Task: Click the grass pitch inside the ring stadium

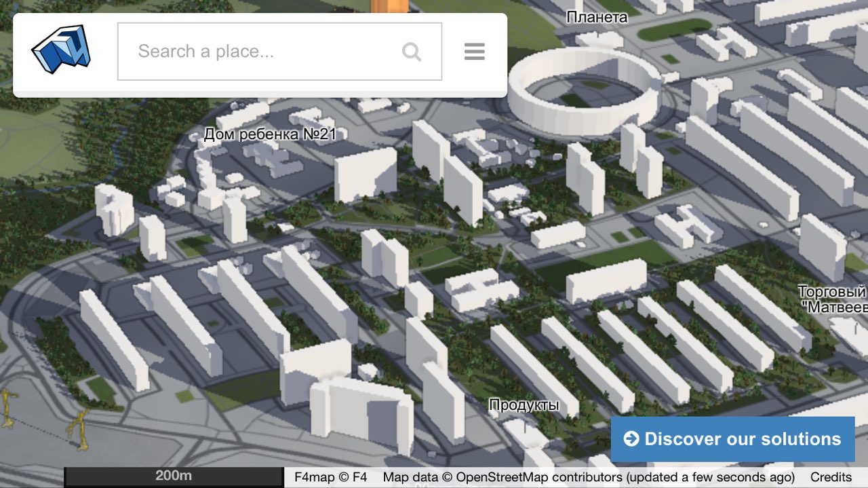Action: tap(575, 99)
